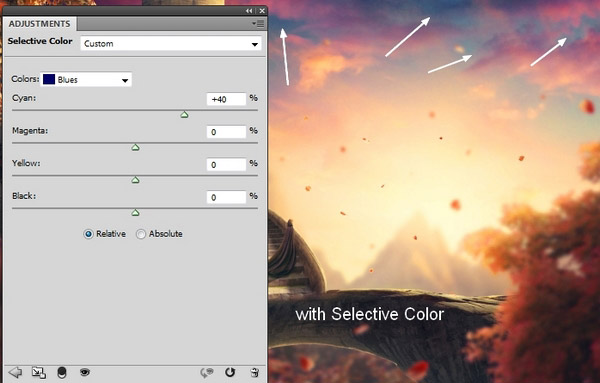Click the return to adjustment list arrow

click(15, 372)
